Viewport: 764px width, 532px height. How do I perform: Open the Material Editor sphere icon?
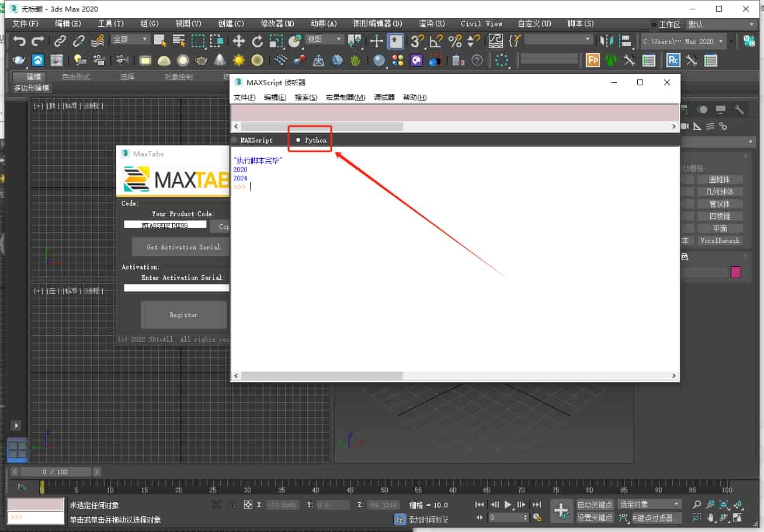pos(379,60)
